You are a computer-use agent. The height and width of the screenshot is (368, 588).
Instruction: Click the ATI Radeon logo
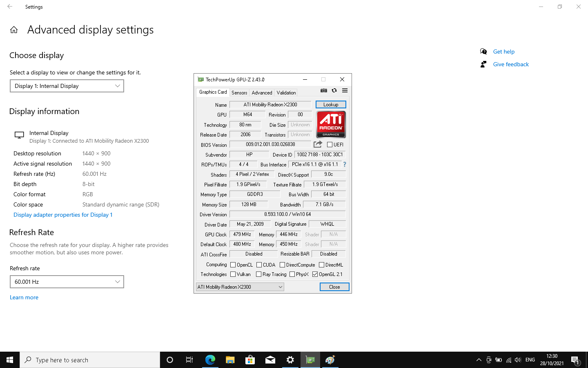331,124
